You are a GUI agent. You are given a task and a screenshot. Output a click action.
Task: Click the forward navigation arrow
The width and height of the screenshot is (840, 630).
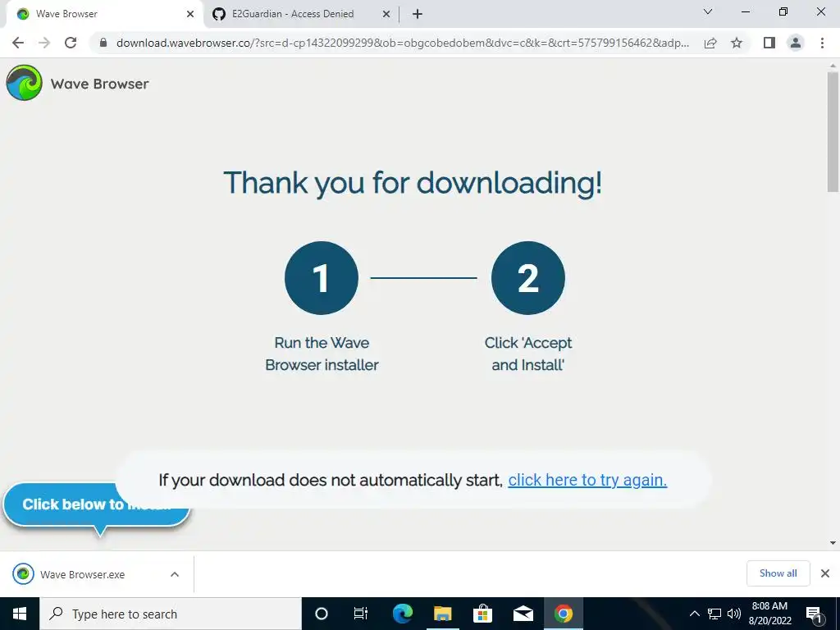(44, 43)
